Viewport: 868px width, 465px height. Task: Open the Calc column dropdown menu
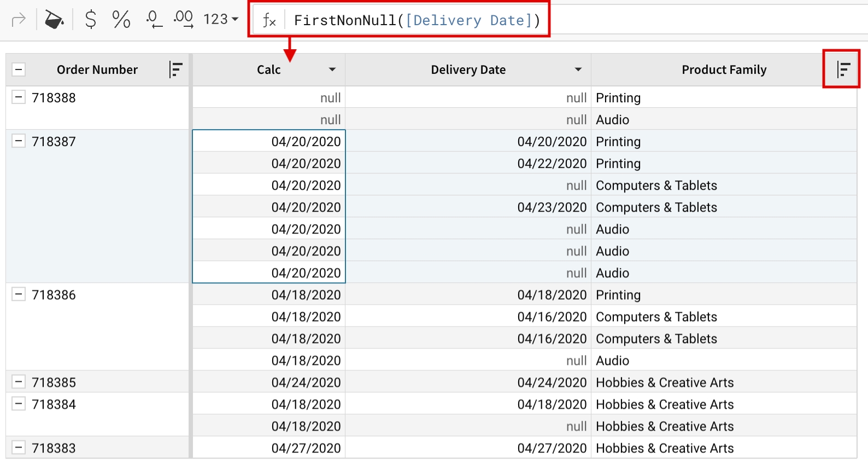pyautogui.click(x=332, y=69)
